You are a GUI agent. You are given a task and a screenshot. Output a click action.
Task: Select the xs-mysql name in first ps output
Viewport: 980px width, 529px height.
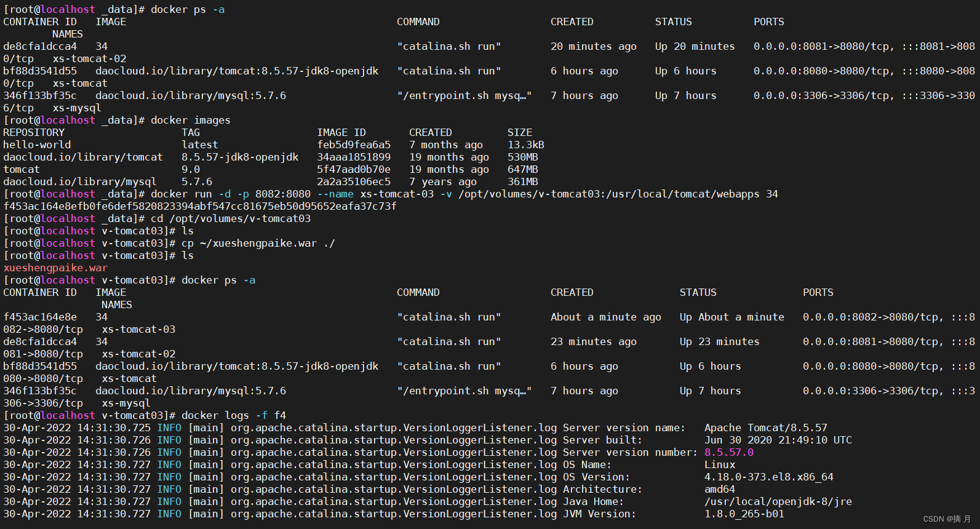click(77, 108)
